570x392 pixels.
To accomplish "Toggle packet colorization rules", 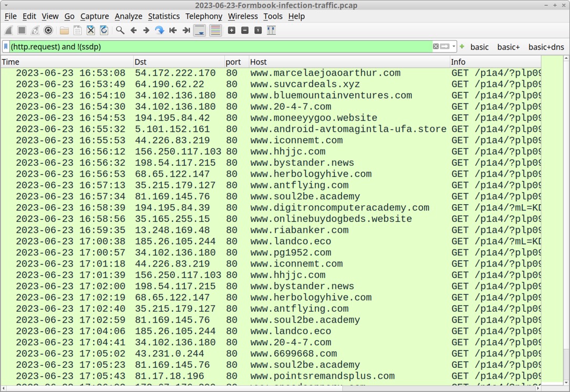I will [215, 30].
